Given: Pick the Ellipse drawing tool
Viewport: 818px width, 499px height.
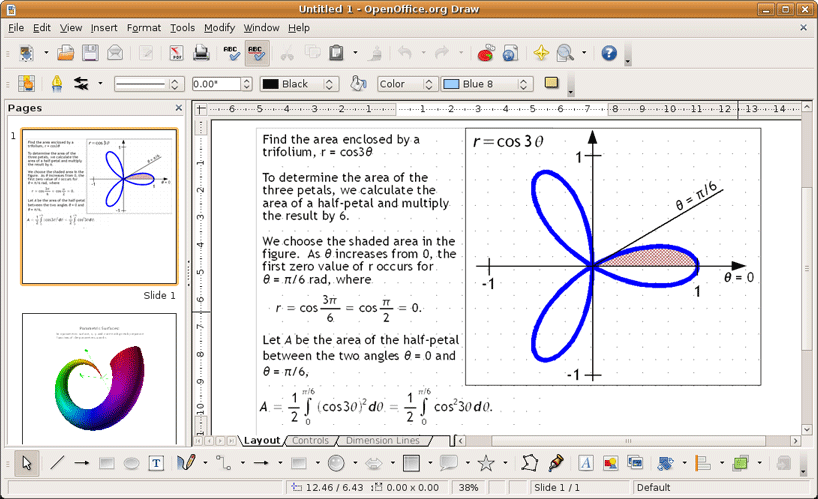Looking at the screenshot, I should coord(132,463).
